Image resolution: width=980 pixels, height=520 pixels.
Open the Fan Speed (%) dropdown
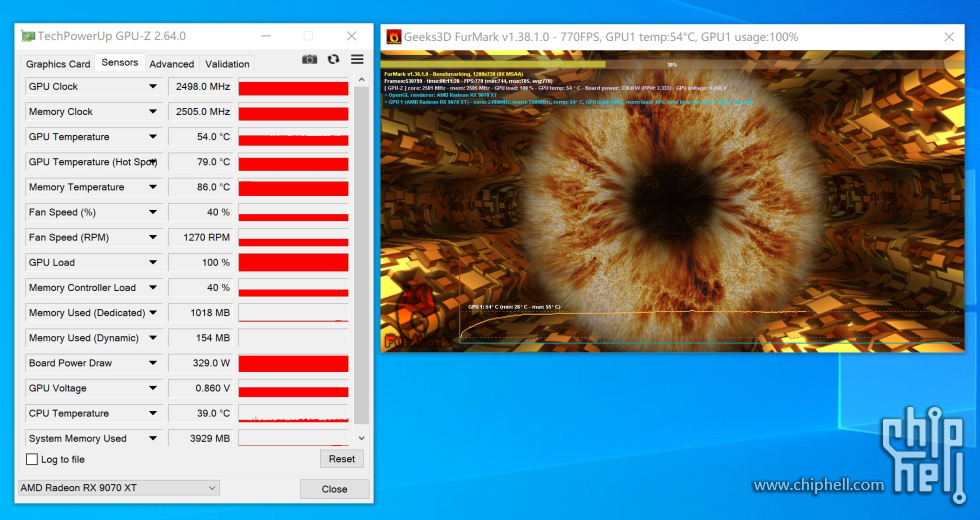(152, 212)
